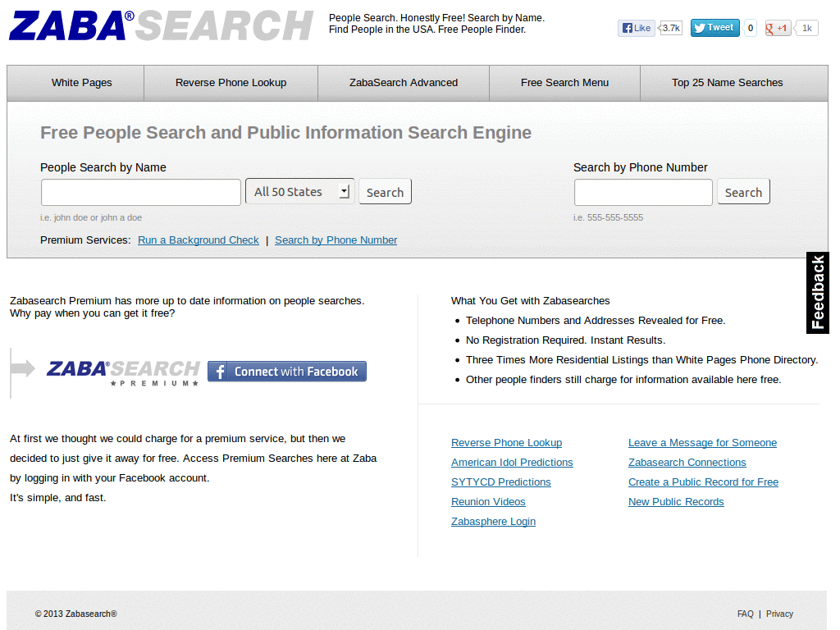
Task: Open American Idol Predictions link
Action: pyautogui.click(x=512, y=463)
